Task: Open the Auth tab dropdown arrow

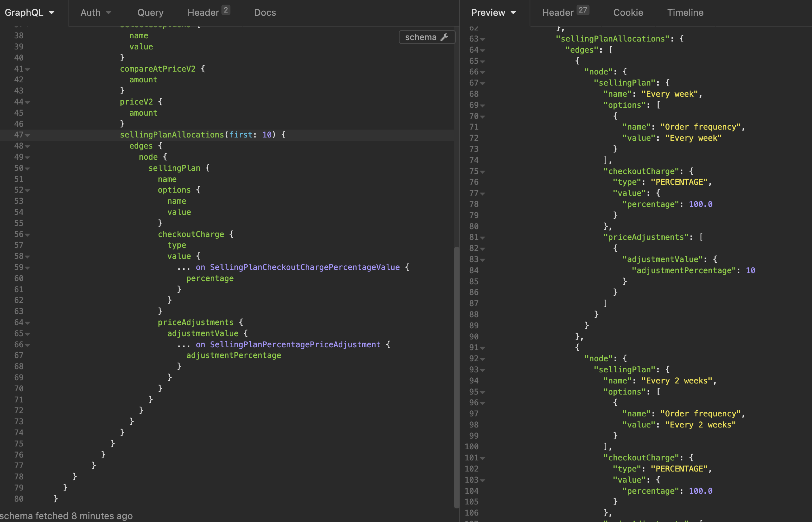Action: 109,13
